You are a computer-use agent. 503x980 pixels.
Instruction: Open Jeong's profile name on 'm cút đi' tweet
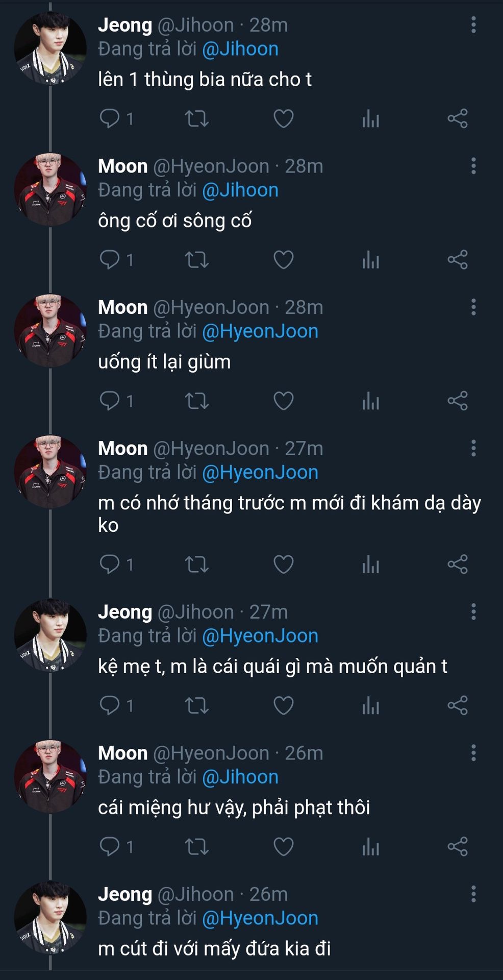tap(125, 894)
